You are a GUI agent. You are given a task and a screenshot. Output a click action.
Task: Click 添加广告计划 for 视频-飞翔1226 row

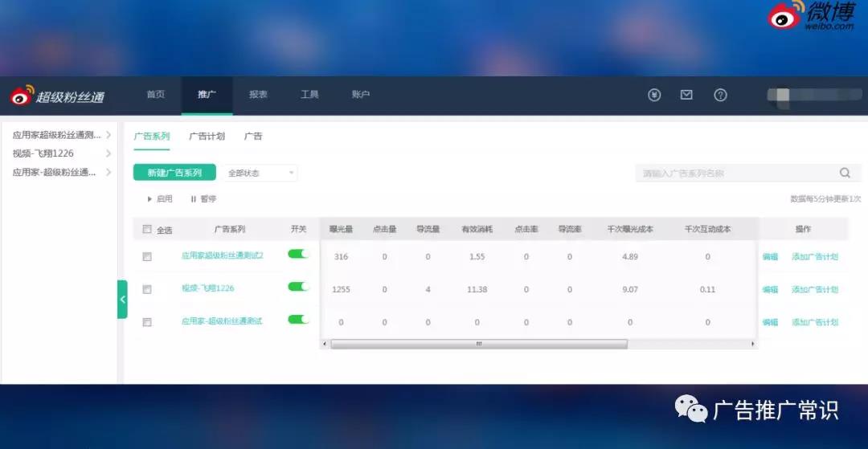coord(815,289)
